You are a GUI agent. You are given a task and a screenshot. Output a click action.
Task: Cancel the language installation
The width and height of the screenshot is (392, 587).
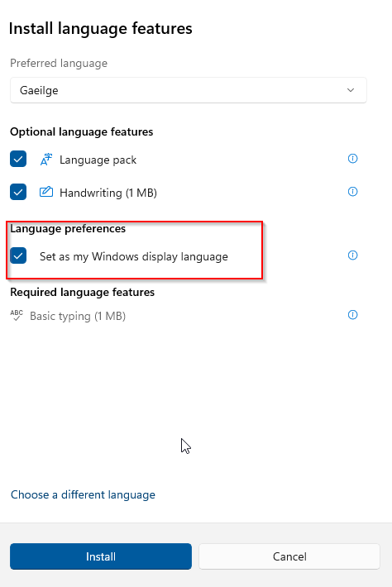click(289, 556)
